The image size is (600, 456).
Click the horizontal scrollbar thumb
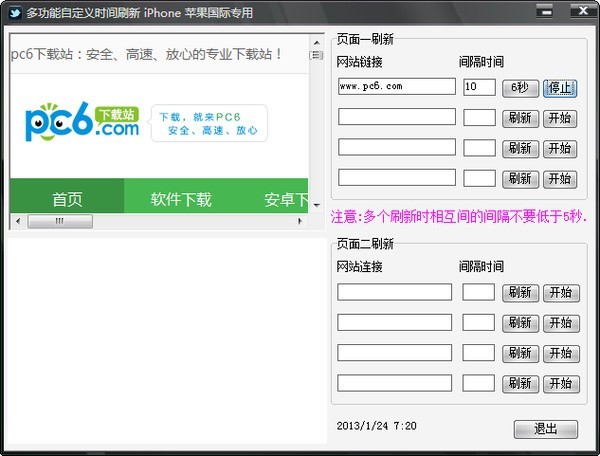(x=60, y=221)
